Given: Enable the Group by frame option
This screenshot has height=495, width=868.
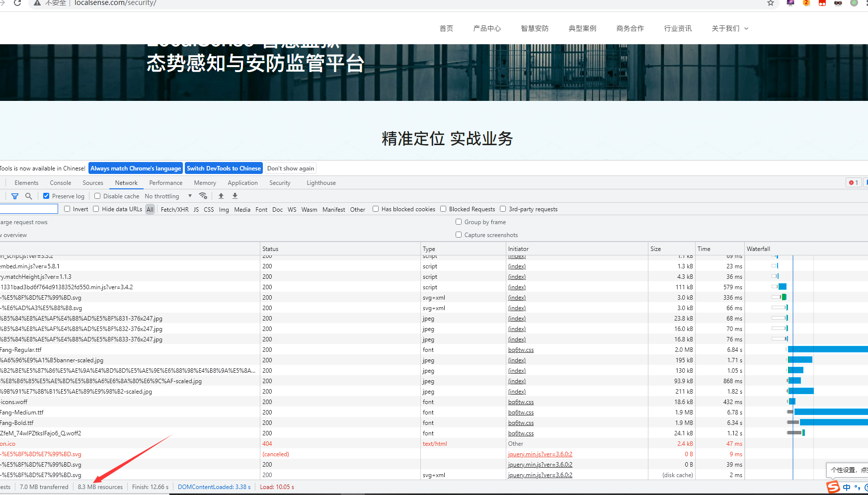Looking at the screenshot, I should (459, 222).
